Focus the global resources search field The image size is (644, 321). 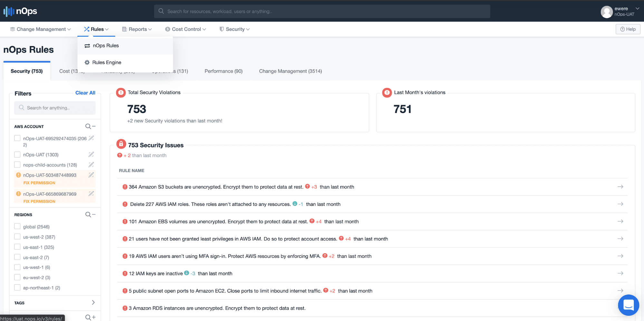point(322,11)
